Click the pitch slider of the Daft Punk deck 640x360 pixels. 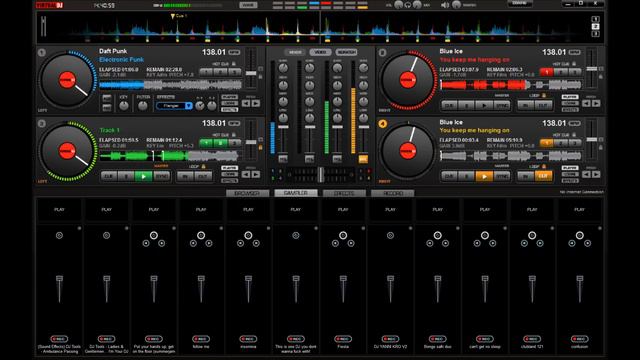coord(251,73)
